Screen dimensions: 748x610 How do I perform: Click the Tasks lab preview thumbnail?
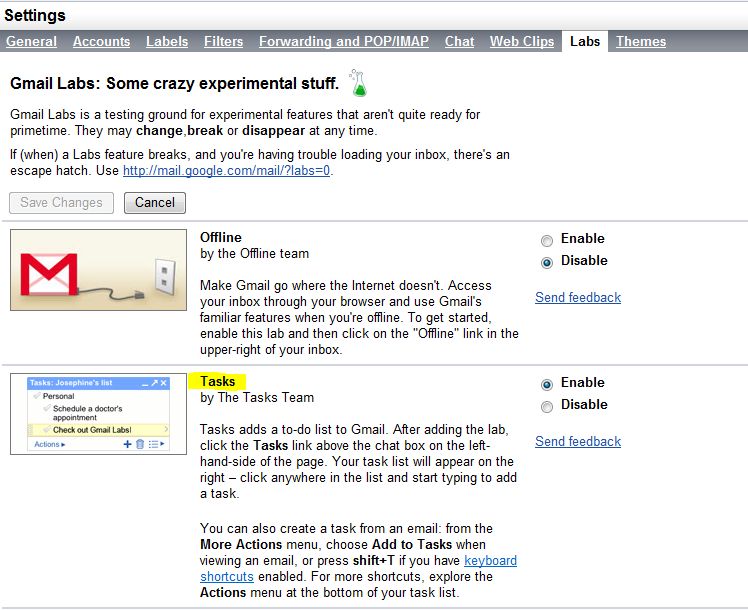tap(98, 414)
